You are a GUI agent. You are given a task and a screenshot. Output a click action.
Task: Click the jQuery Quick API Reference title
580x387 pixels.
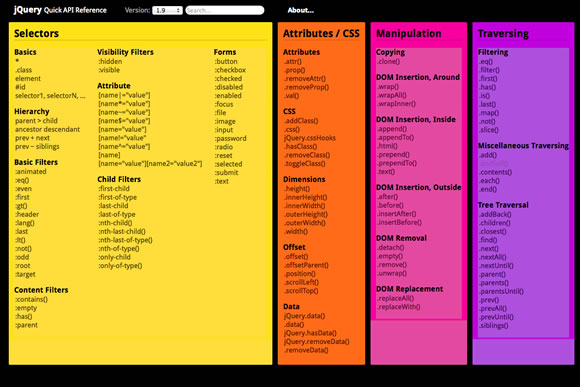(60, 10)
